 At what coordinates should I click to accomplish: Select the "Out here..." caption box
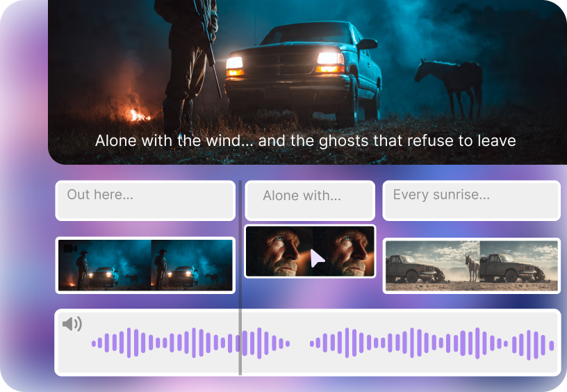click(x=145, y=201)
